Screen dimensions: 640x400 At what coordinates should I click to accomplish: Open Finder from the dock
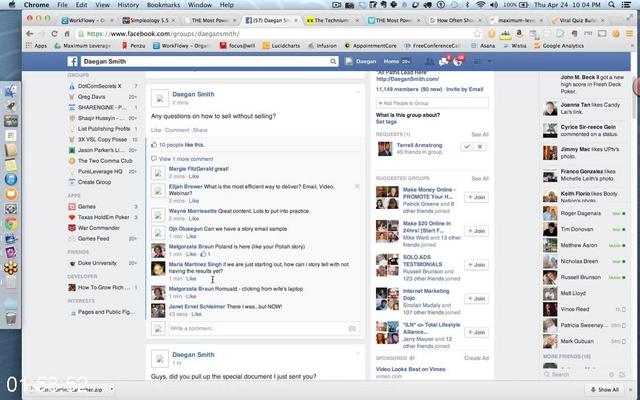pyautogui.click(x=11, y=92)
